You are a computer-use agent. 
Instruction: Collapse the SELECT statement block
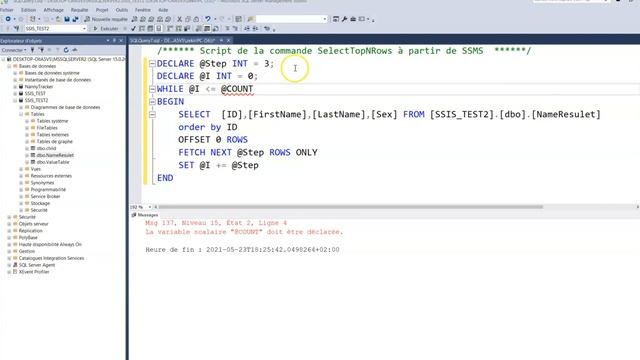point(152,115)
